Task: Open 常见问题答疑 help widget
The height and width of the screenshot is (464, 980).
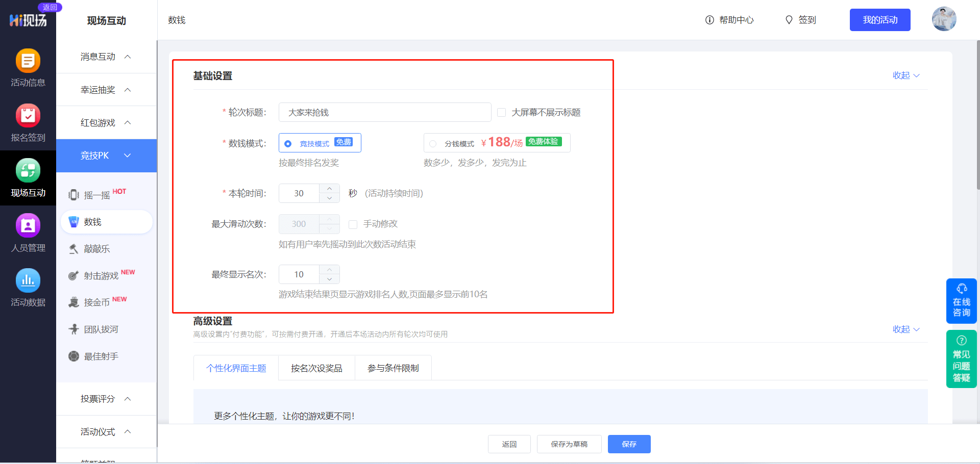Action: tap(961, 359)
